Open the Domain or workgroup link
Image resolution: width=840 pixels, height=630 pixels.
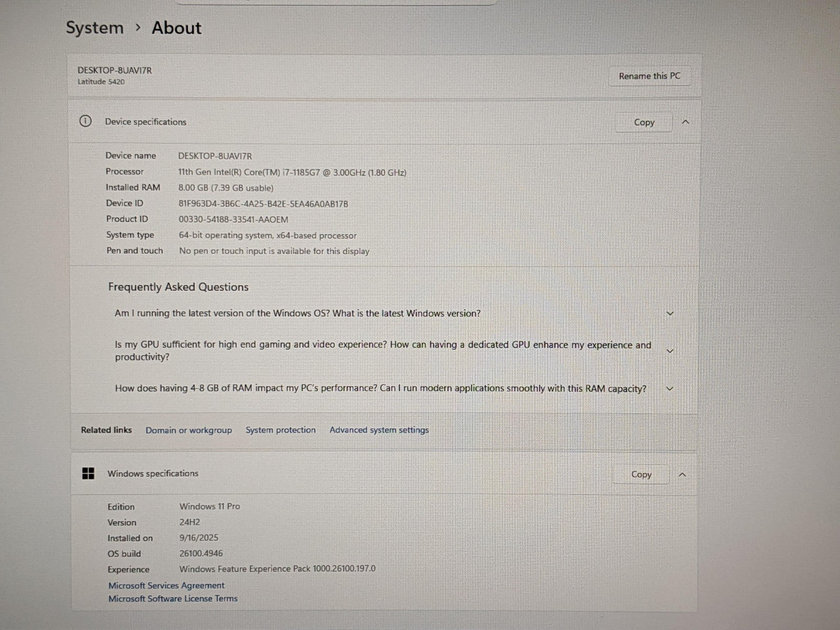pyautogui.click(x=188, y=430)
